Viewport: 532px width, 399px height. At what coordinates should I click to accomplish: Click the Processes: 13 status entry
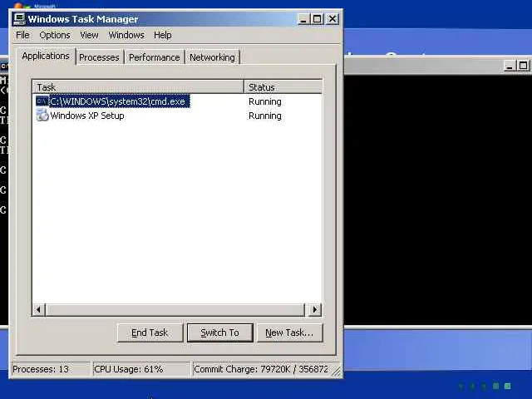(x=51, y=369)
